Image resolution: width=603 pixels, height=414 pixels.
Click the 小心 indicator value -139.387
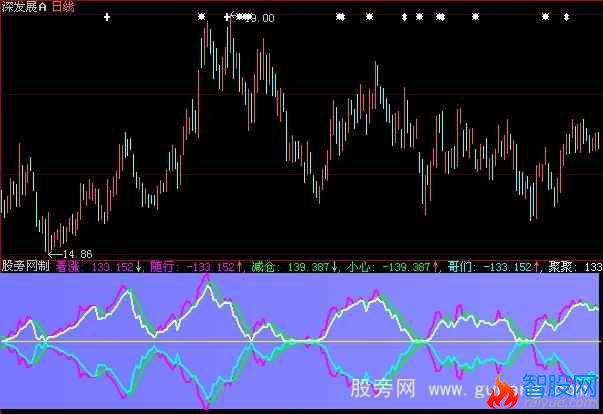(x=406, y=266)
